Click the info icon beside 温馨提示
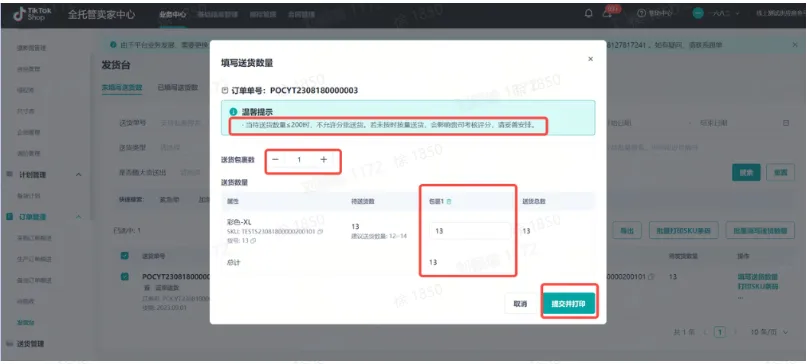The height and width of the screenshot is (364, 807). coord(233,112)
